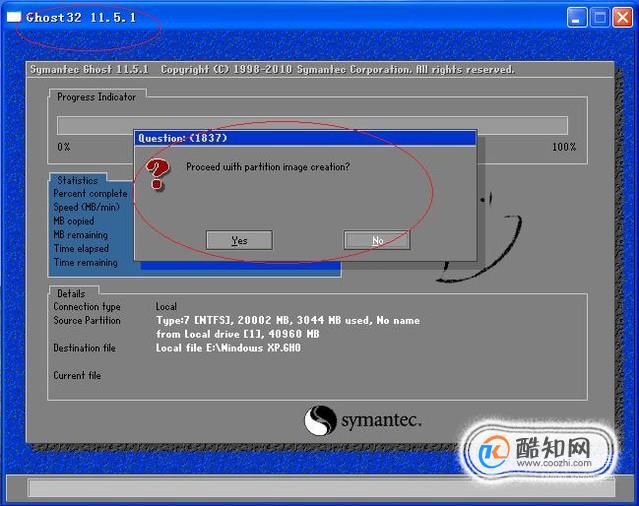The width and height of the screenshot is (639, 506).
Task: Close the Ghost32 window
Action: (x=623, y=18)
